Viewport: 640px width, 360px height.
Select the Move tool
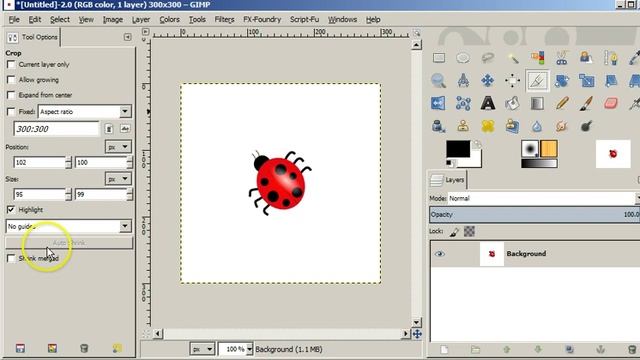pyautogui.click(x=488, y=80)
